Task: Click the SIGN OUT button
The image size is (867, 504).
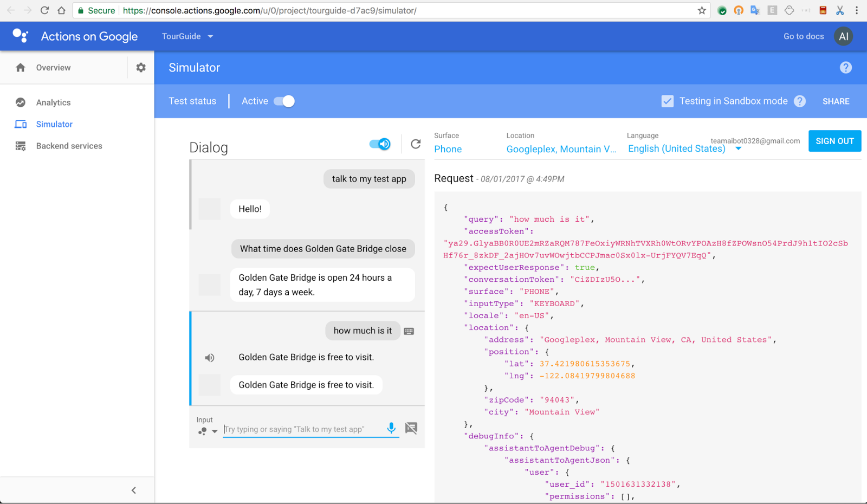Action: tap(834, 141)
